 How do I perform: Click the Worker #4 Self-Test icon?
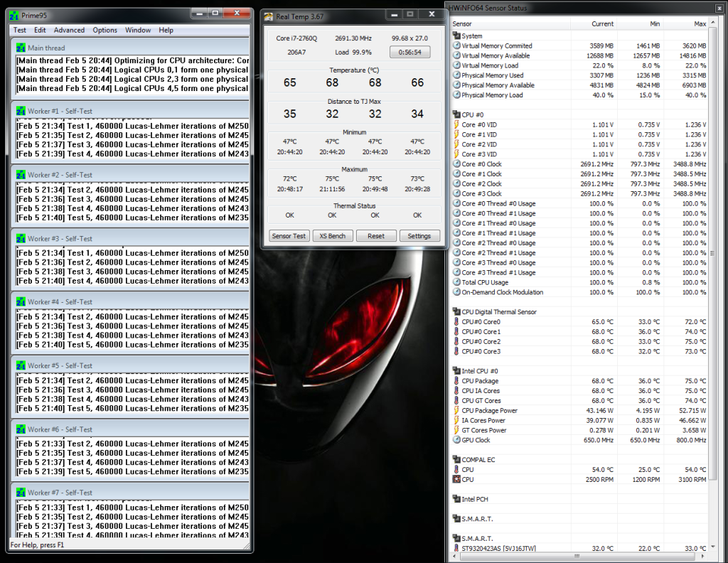[x=21, y=302]
